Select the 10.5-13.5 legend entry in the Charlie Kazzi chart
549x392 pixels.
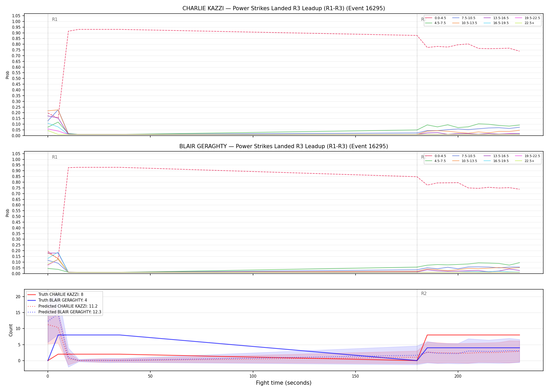tap(465, 23)
